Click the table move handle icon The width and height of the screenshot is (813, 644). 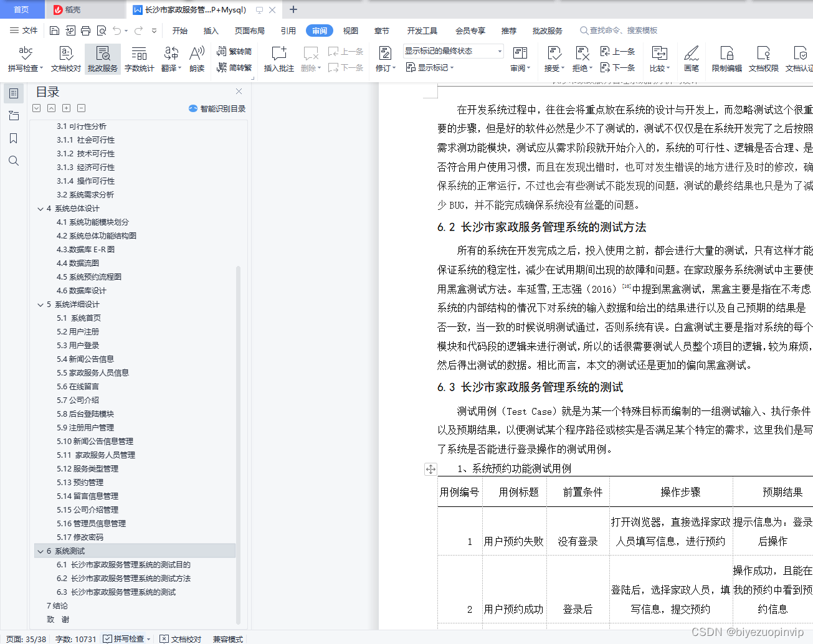tap(430, 469)
